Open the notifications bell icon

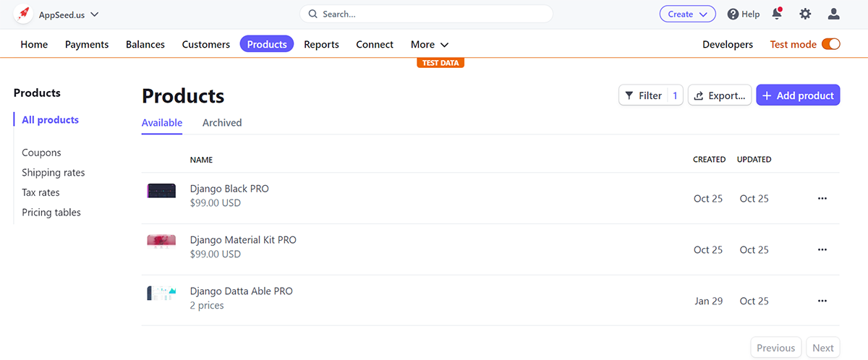pos(777,14)
